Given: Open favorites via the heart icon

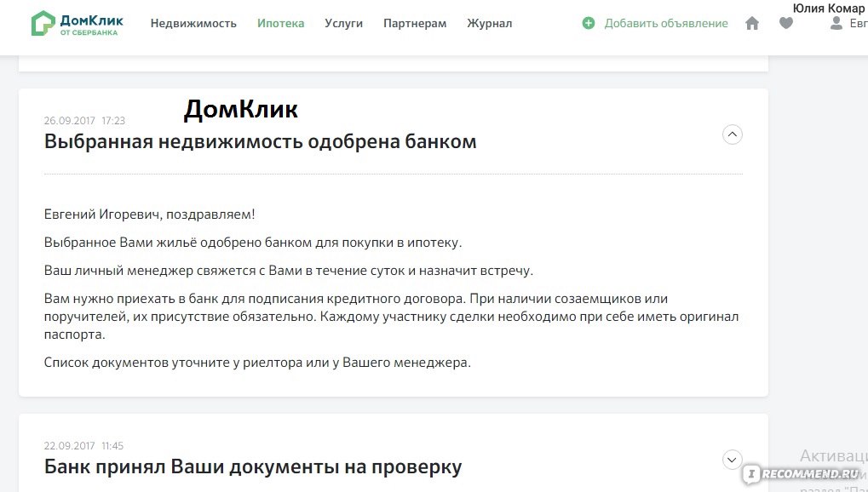Looking at the screenshot, I should coord(786,23).
